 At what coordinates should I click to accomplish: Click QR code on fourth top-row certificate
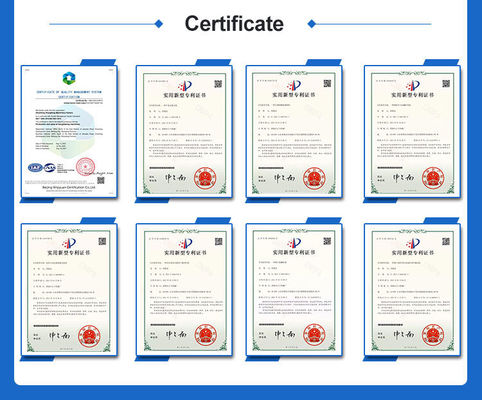tap(446, 84)
